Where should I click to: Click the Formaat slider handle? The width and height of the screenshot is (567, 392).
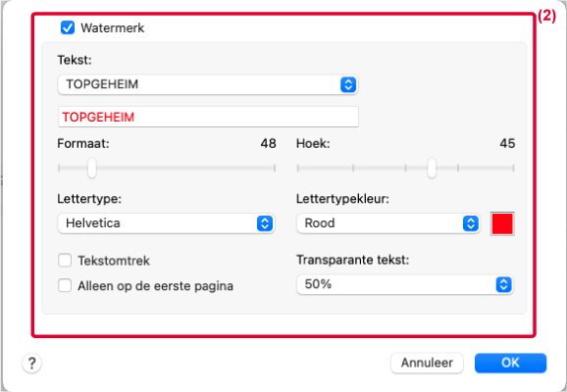click(x=92, y=168)
